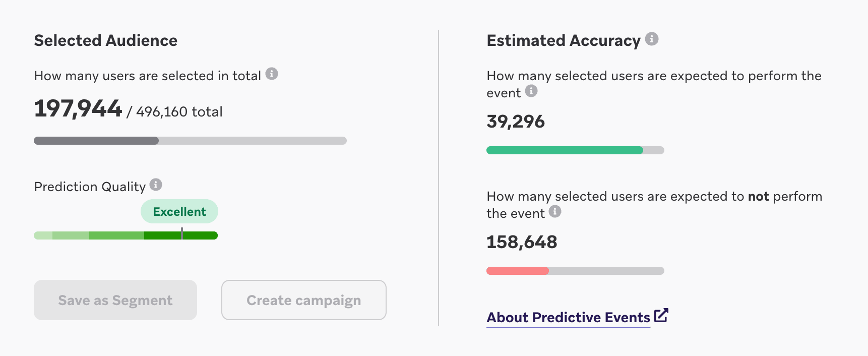Screen dimensions: 868x356
Task: Click the lightest green segment of quality bar
Action: 43,235
